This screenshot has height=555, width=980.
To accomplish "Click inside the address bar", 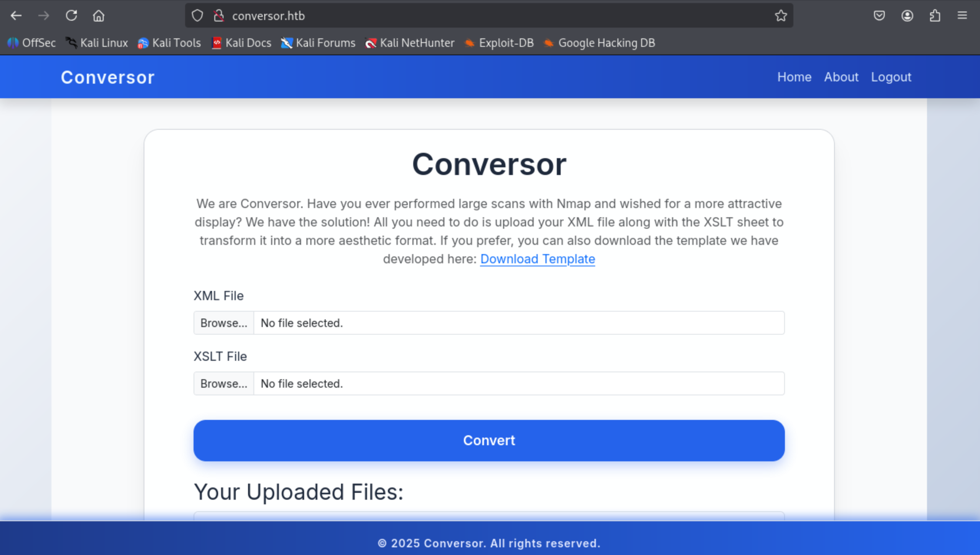I will point(461,15).
